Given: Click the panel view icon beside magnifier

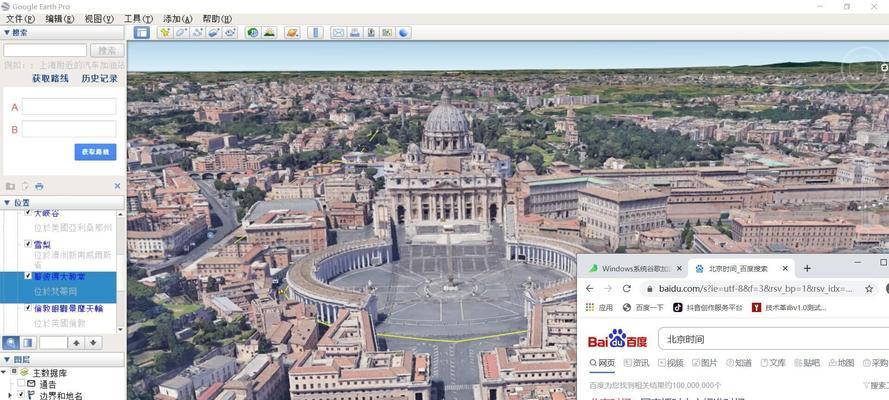Looking at the screenshot, I should [x=28, y=343].
